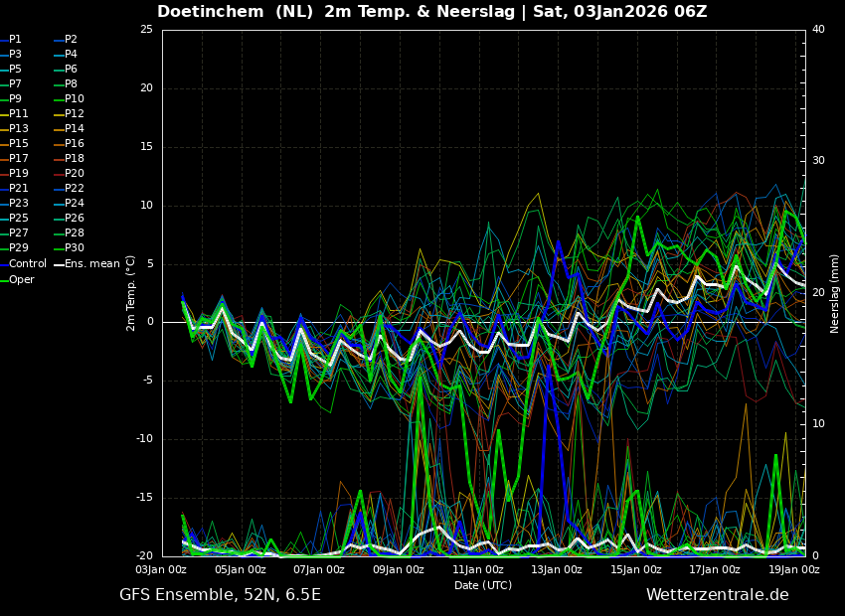Pick the P7 legend entry
Image resolution: width=845 pixels, height=616 pixels.
[x=11, y=84]
